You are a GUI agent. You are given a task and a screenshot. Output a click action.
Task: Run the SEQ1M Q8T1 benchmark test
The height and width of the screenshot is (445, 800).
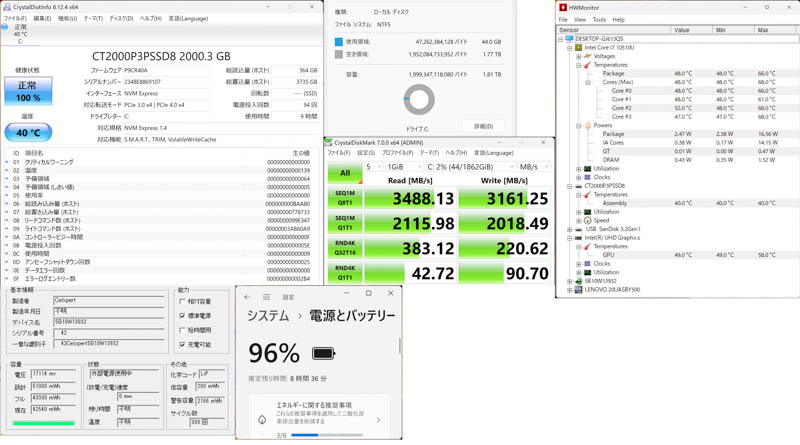click(344, 198)
